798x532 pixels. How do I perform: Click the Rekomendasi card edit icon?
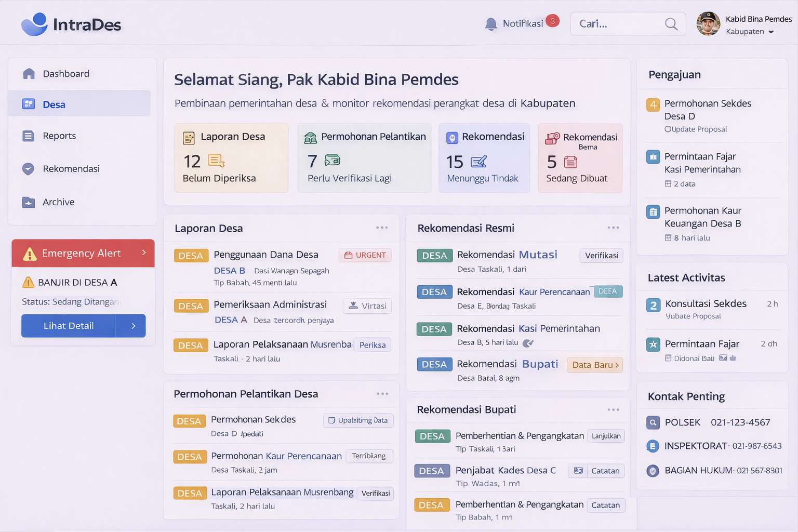478,162
